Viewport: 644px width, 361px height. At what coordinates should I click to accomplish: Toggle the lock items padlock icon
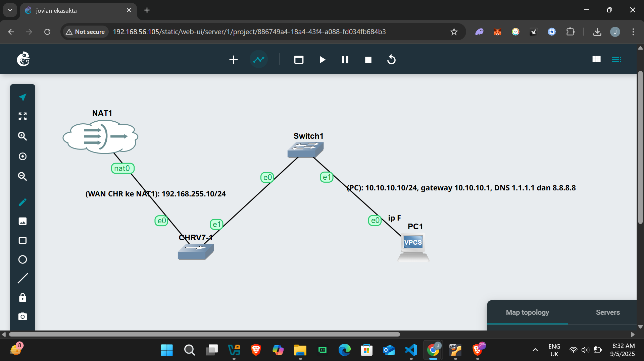pyautogui.click(x=22, y=298)
